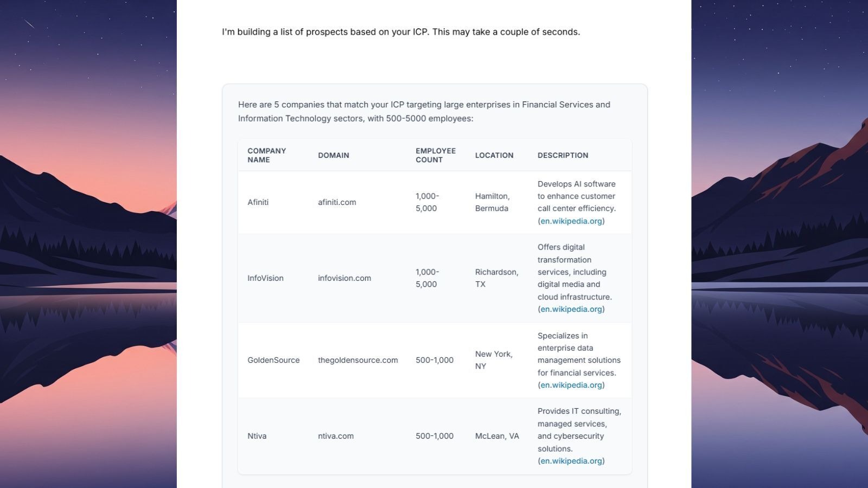Screen dimensions: 868x488
Task: Open the Wikipedia link in InfoVision's description
Action: [571, 309]
